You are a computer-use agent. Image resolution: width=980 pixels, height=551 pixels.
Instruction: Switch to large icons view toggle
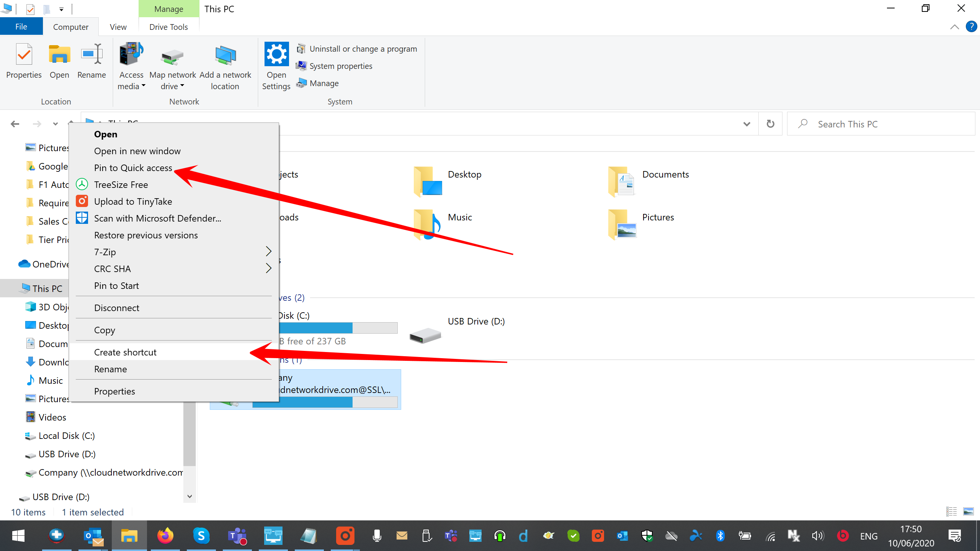coord(968,512)
